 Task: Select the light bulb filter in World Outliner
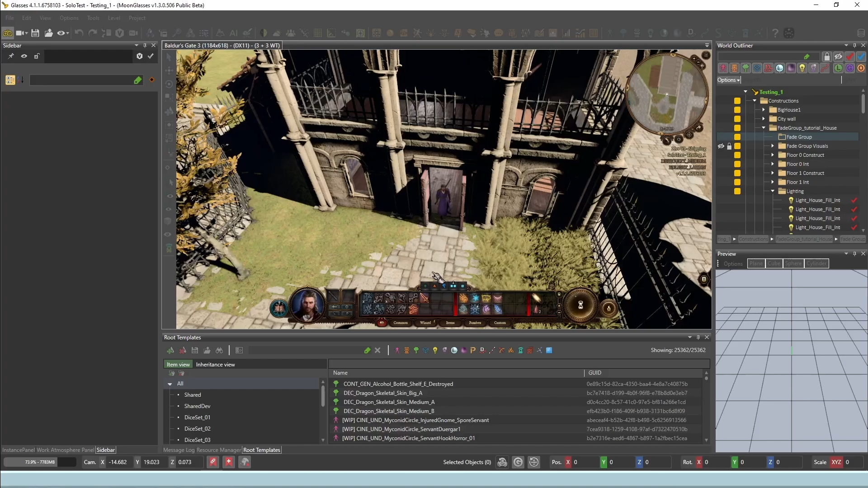(802, 68)
